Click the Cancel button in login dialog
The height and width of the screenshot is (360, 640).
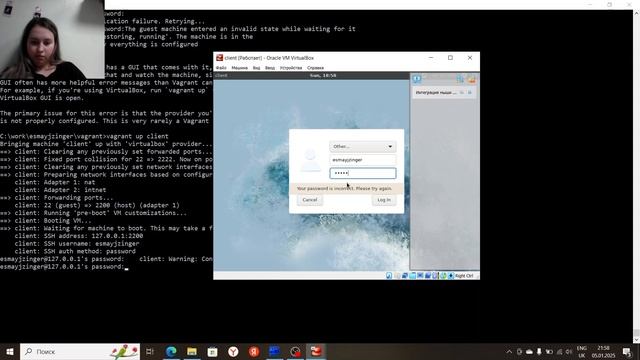point(309,200)
